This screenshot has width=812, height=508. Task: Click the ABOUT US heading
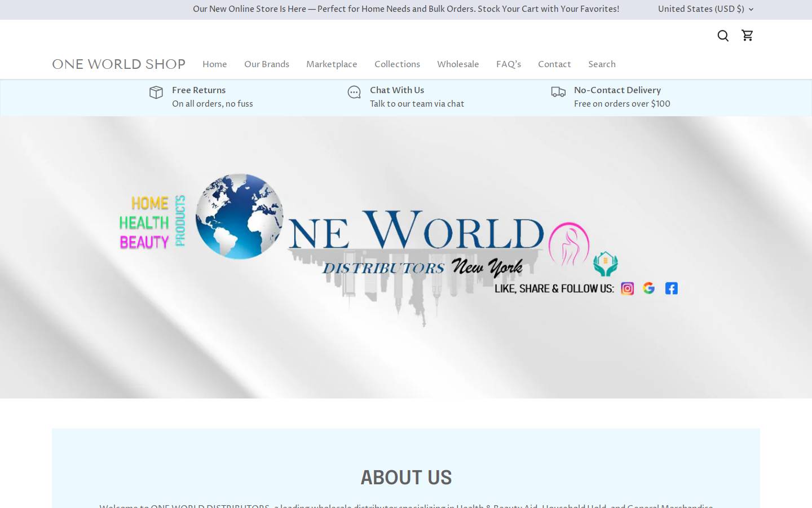[x=406, y=478]
